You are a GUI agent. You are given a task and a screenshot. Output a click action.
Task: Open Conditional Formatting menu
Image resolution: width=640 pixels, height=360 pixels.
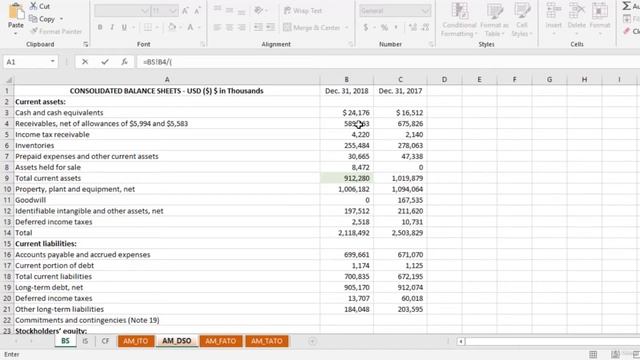coord(459,20)
